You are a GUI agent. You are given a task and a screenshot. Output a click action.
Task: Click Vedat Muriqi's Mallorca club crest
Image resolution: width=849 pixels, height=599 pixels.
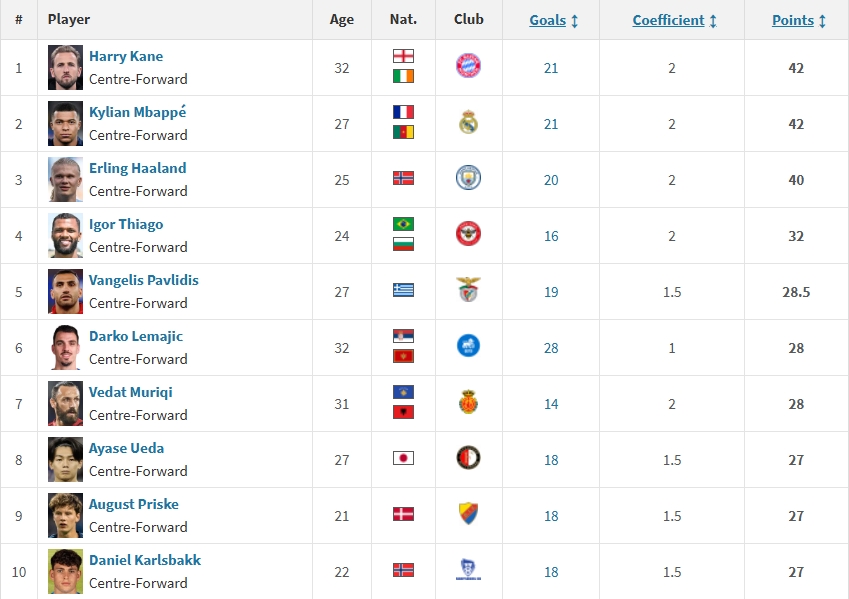pos(468,403)
